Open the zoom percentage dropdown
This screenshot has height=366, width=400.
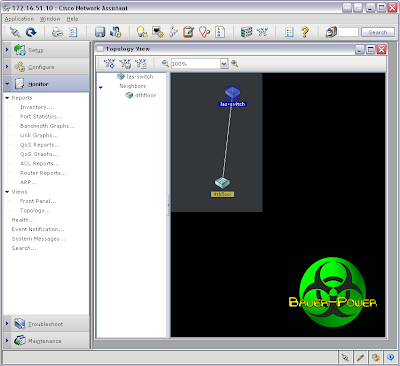click(x=224, y=64)
